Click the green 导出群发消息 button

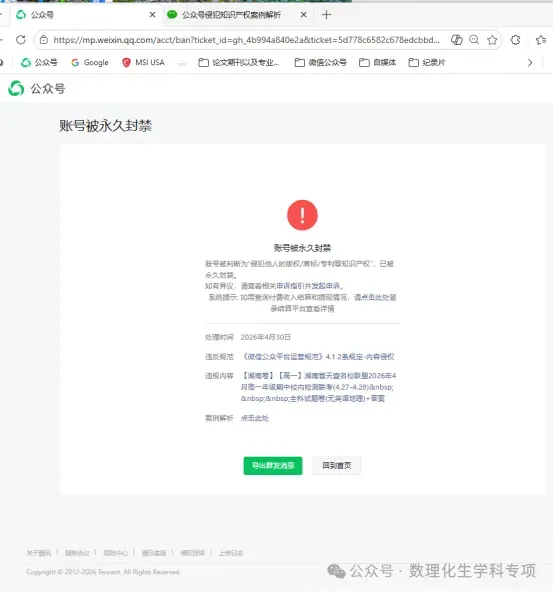click(273, 466)
